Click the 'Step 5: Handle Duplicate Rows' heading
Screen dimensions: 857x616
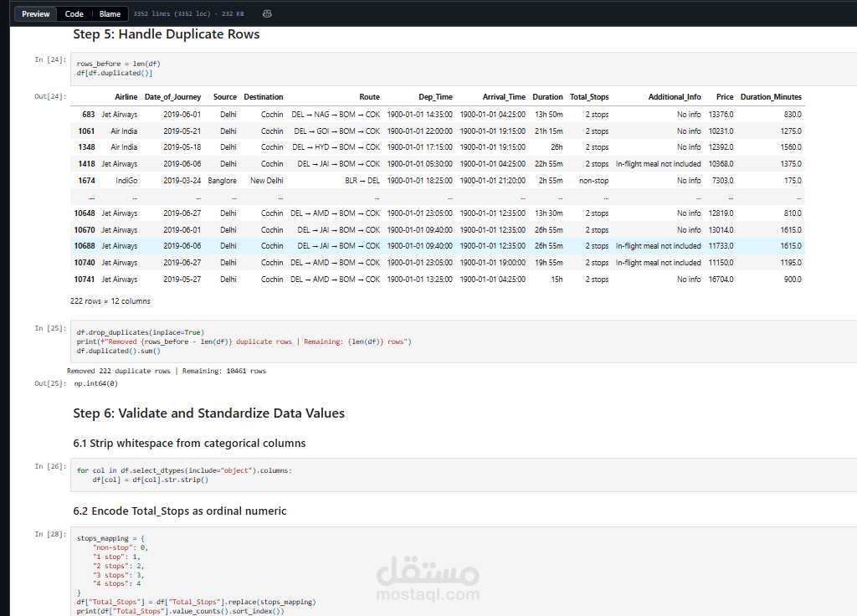[167, 33]
